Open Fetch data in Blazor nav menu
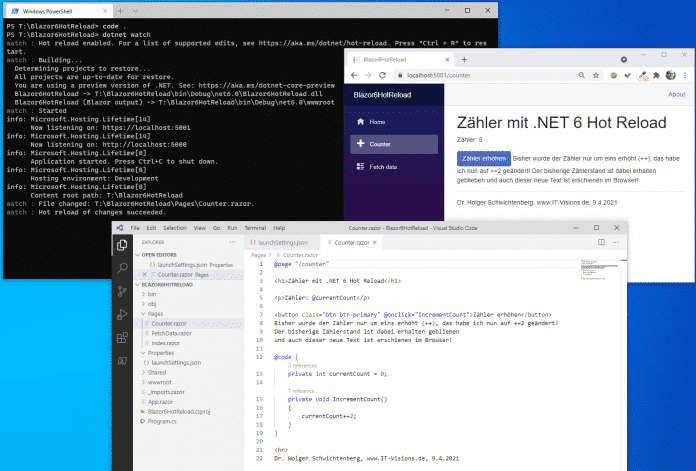 point(394,167)
